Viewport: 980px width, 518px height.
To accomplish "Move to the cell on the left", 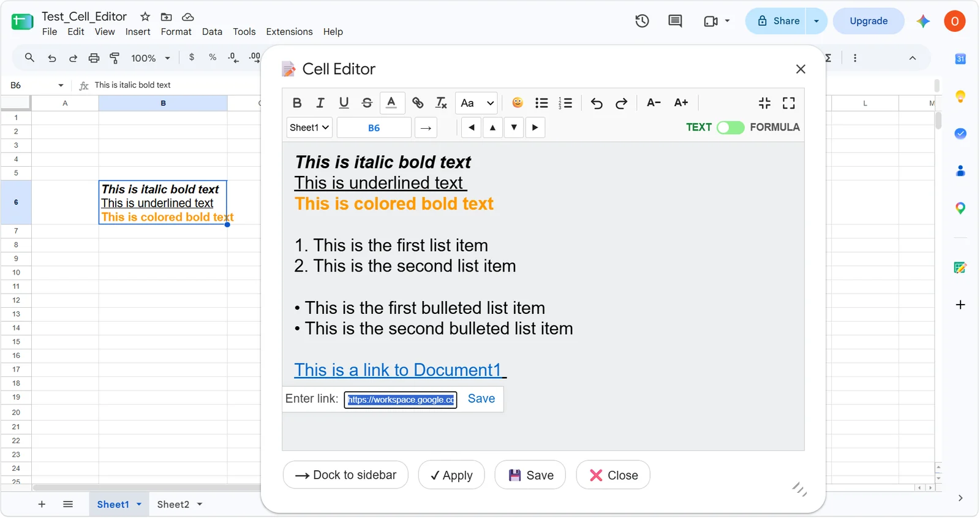I will (x=471, y=128).
